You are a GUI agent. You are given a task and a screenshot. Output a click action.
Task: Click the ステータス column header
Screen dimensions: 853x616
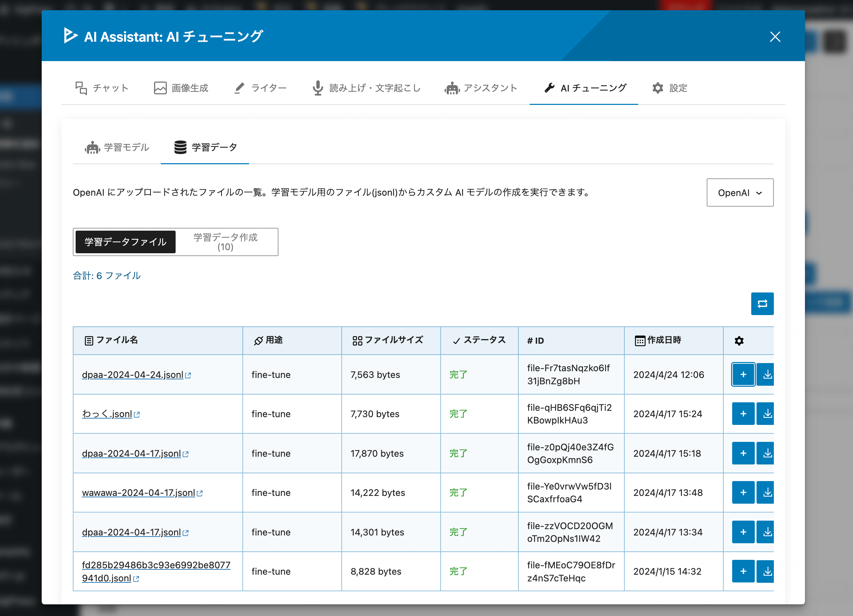(479, 340)
